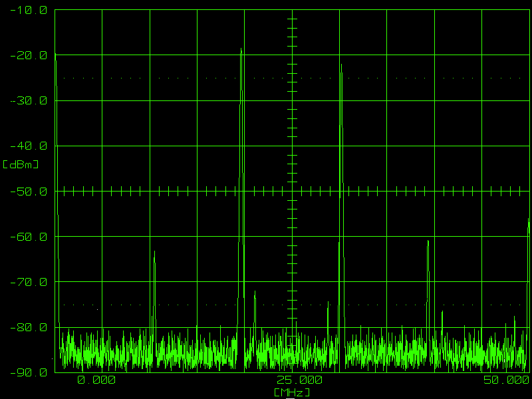The width and height of the screenshot is (532, 399).
Task: Click the [dBm] unit label
Action: tap(21, 164)
